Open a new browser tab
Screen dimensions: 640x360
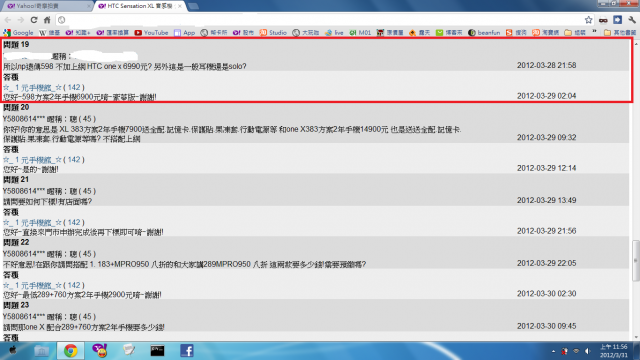193,6
